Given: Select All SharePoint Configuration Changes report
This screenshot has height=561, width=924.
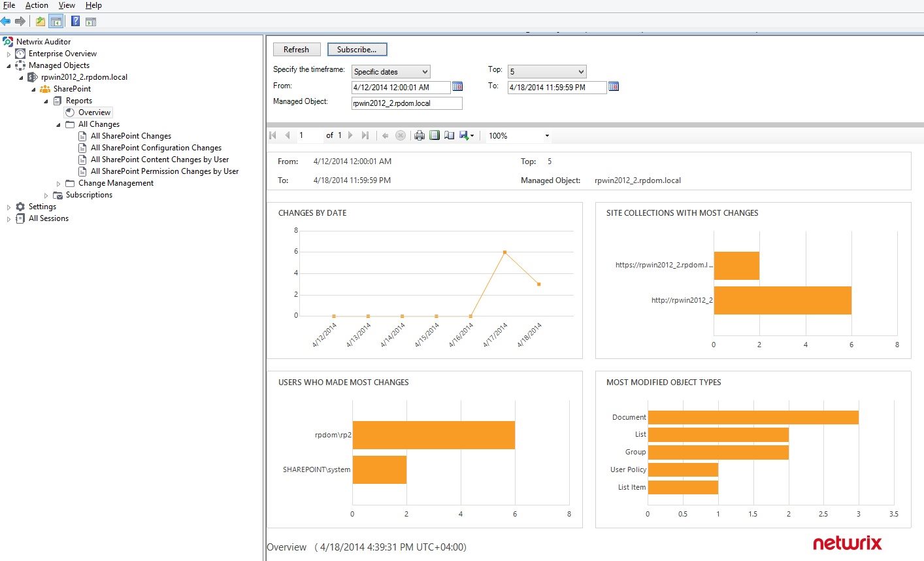Looking at the screenshot, I should coord(156,148).
